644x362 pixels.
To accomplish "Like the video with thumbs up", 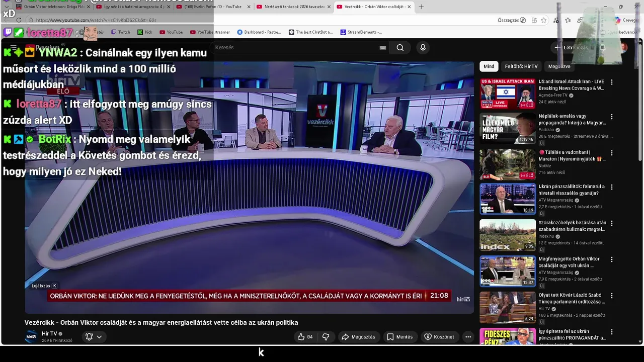I will tap(305, 337).
